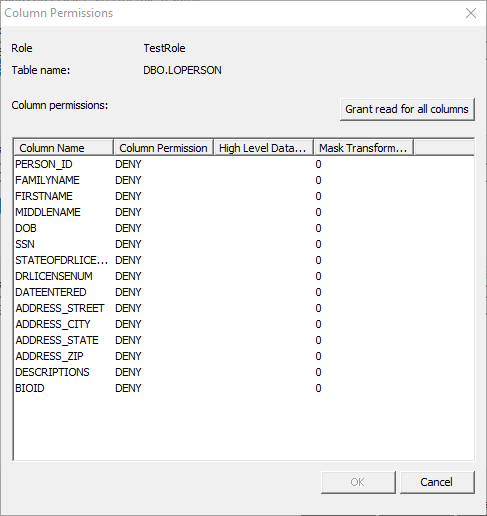Click the High Level Data column header

click(263, 148)
